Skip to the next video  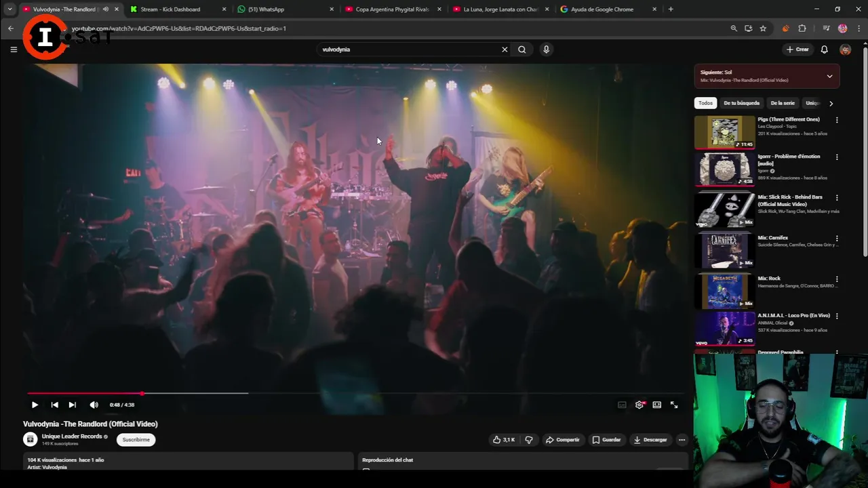[72, 405]
